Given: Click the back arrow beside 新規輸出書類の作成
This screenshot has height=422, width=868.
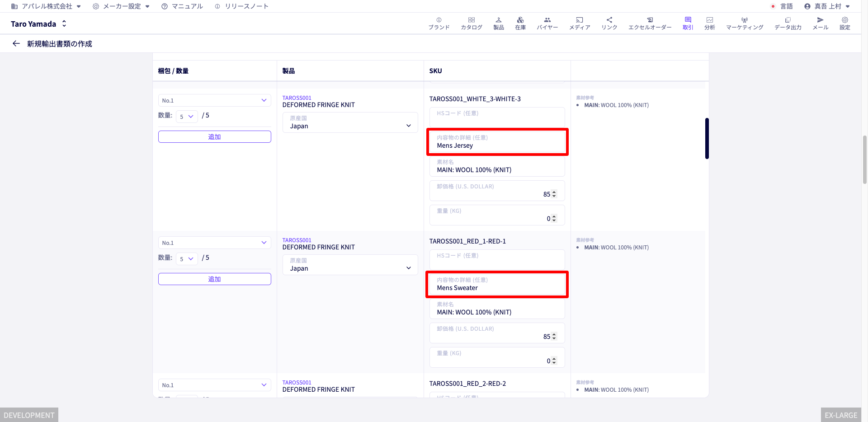Looking at the screenshot, I should coord(16,43).
